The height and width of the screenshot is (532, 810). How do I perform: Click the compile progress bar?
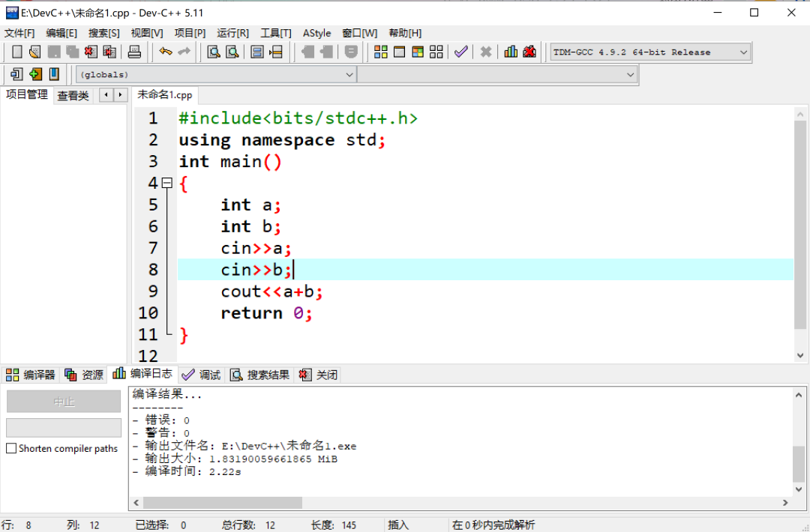[64, 428]
